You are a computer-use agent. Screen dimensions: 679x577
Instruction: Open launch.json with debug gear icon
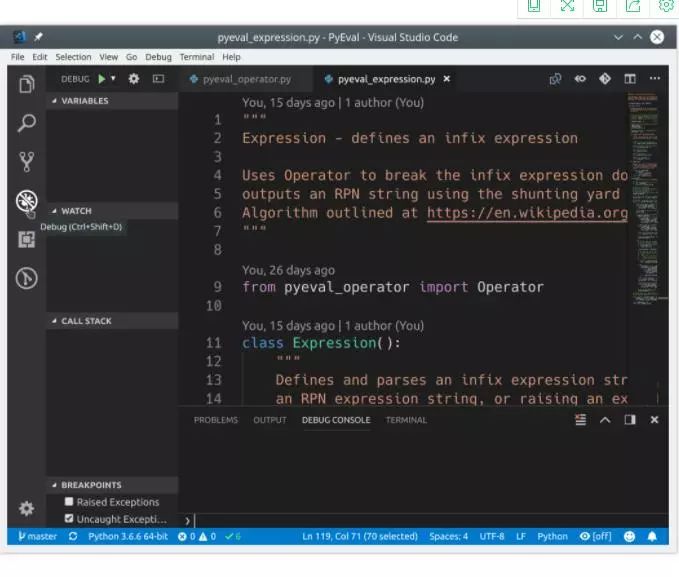(134, 79)
